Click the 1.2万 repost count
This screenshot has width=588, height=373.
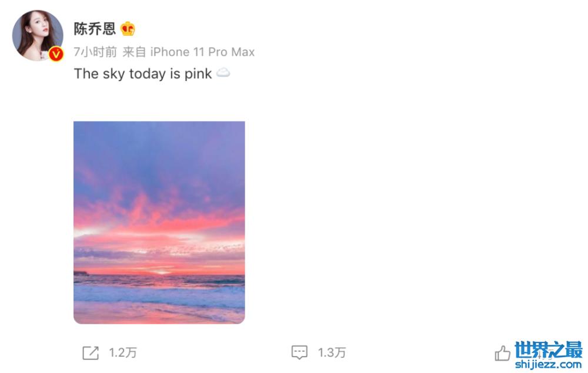coord(123,352)
